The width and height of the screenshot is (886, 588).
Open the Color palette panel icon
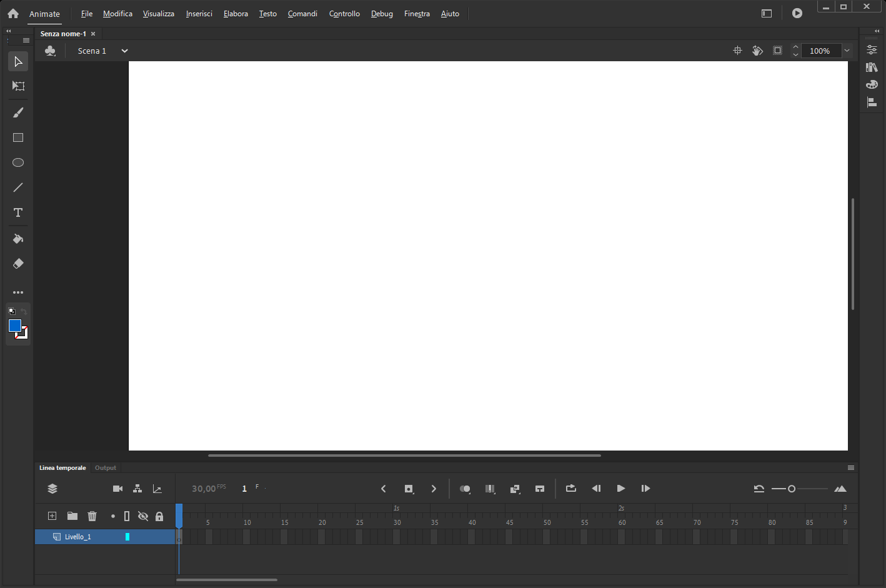pos(872,84)
